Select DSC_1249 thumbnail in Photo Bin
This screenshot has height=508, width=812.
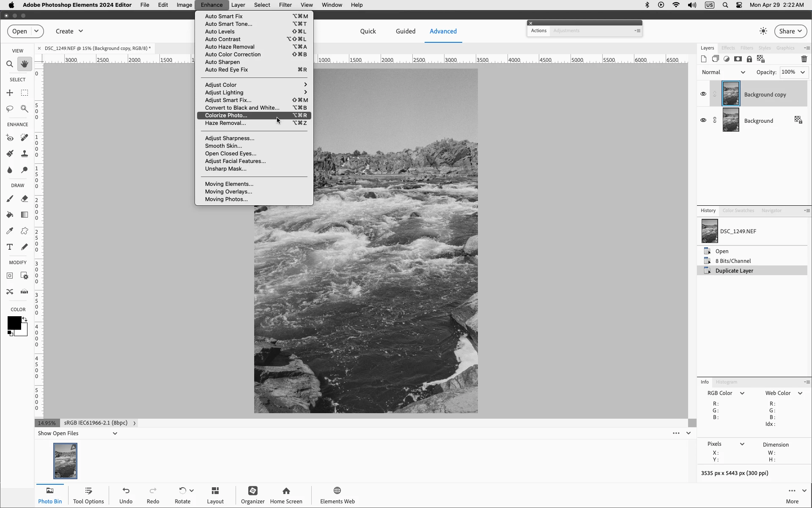click(65, 461)
